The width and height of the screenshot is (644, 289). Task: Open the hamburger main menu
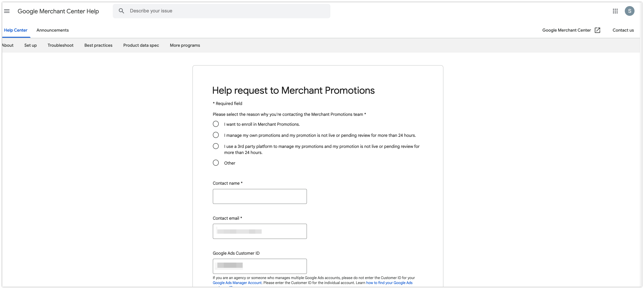pyautogui.click(x=7, y=11)
